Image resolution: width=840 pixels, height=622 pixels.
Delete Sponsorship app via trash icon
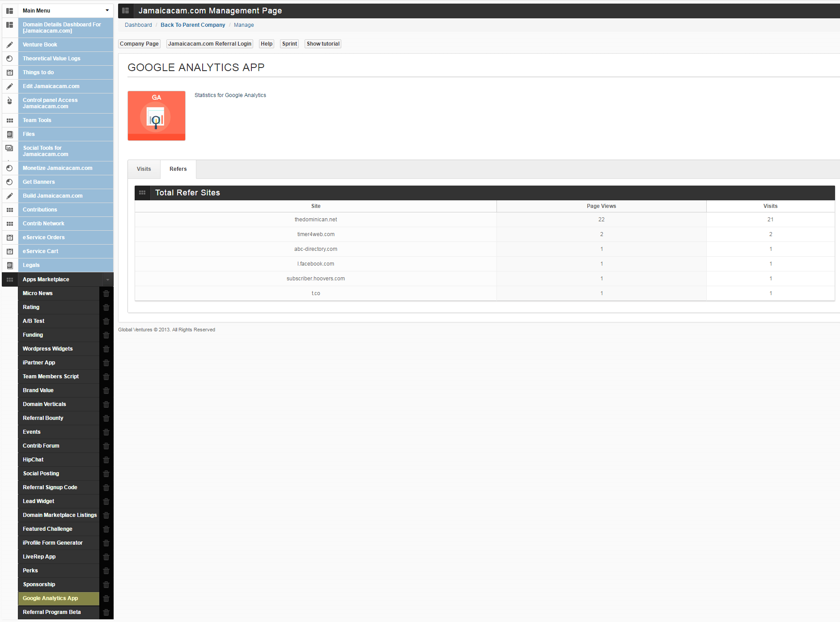coord(106,584)
